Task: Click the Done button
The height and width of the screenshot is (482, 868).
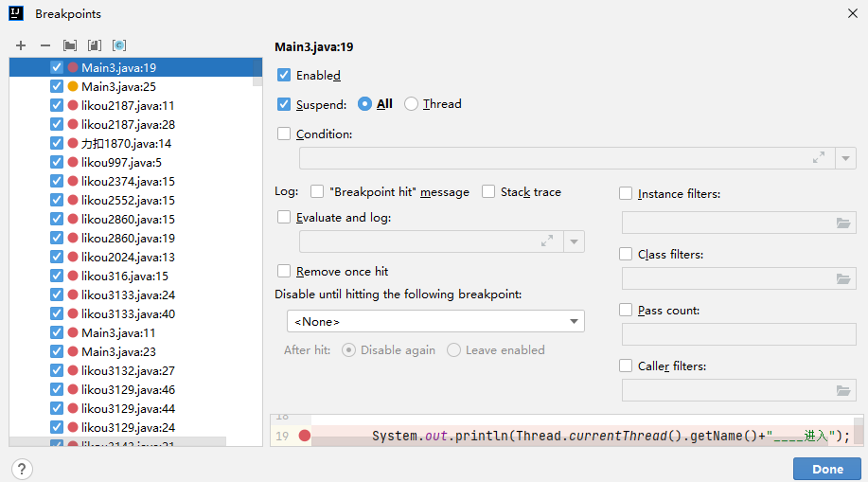Action: click(826, 469)
